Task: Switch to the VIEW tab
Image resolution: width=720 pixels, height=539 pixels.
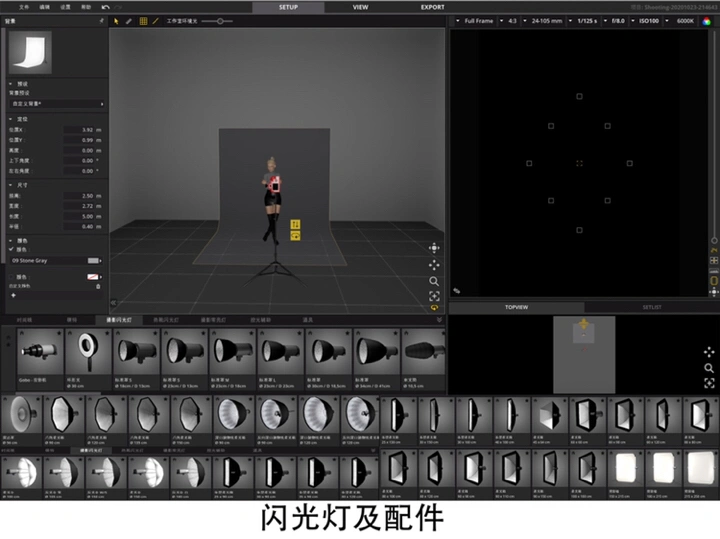Action: click(360, 7)
